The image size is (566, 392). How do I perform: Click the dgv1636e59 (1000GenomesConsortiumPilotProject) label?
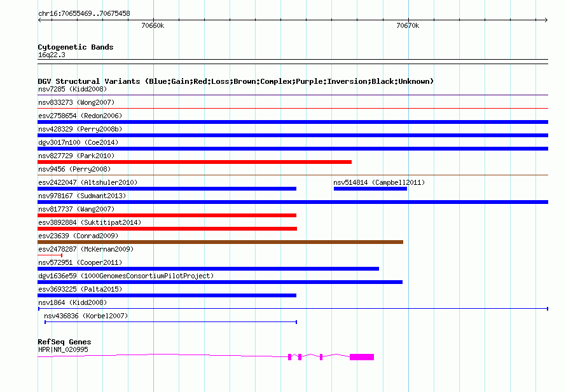[126, 276]
